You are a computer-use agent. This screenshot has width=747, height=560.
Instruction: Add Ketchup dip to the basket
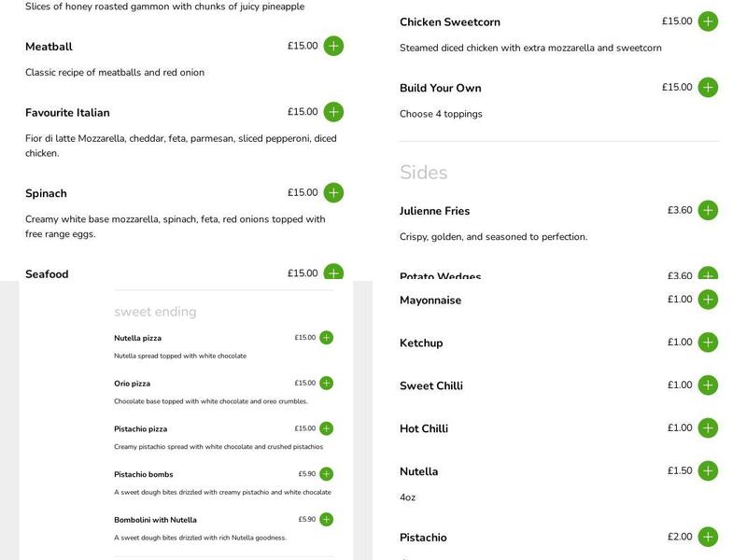tap(708, 343)
